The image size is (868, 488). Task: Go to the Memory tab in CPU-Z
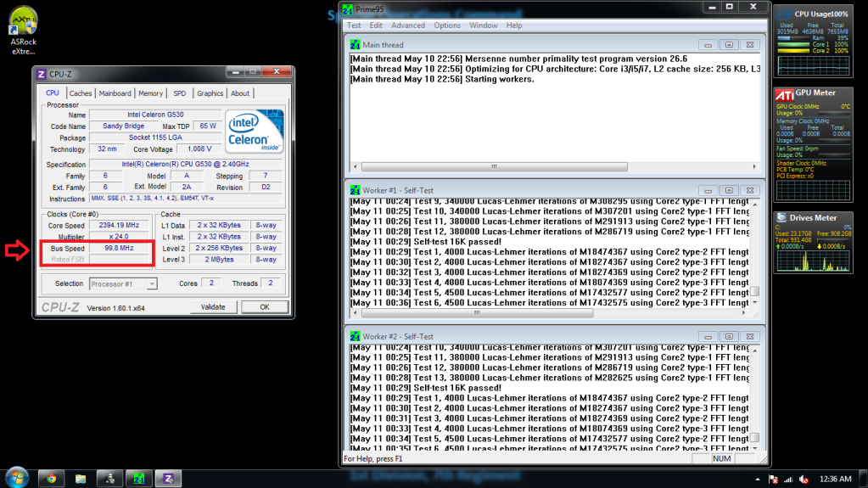[x=150, y=93]
